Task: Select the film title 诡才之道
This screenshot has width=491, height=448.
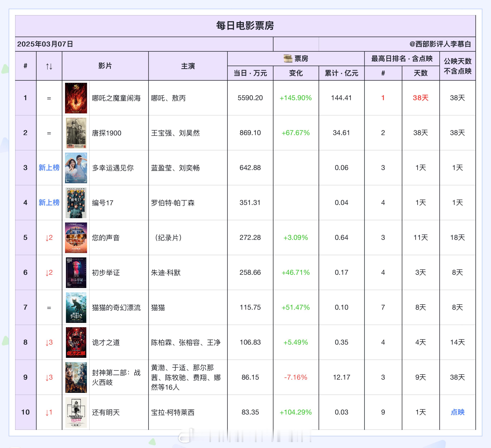Action: [x=106, y=342]
